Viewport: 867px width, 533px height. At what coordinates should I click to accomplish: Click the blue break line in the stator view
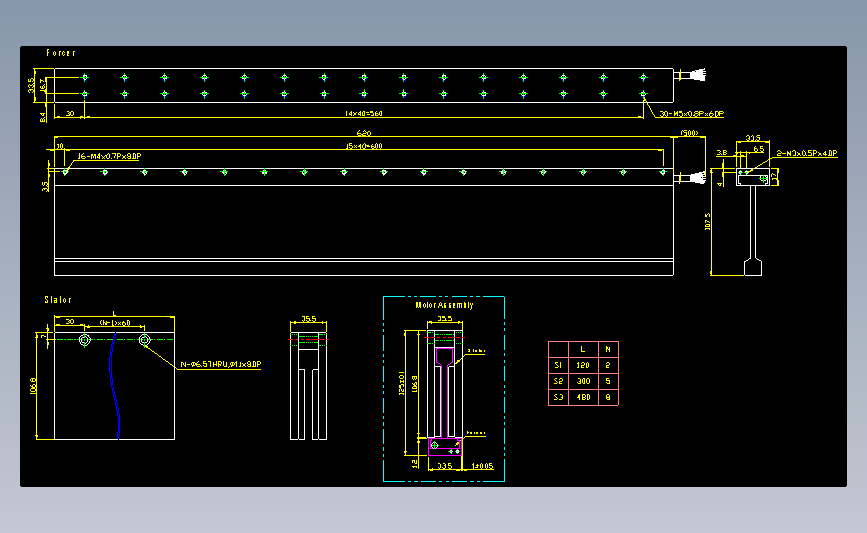tap(114, 386)
